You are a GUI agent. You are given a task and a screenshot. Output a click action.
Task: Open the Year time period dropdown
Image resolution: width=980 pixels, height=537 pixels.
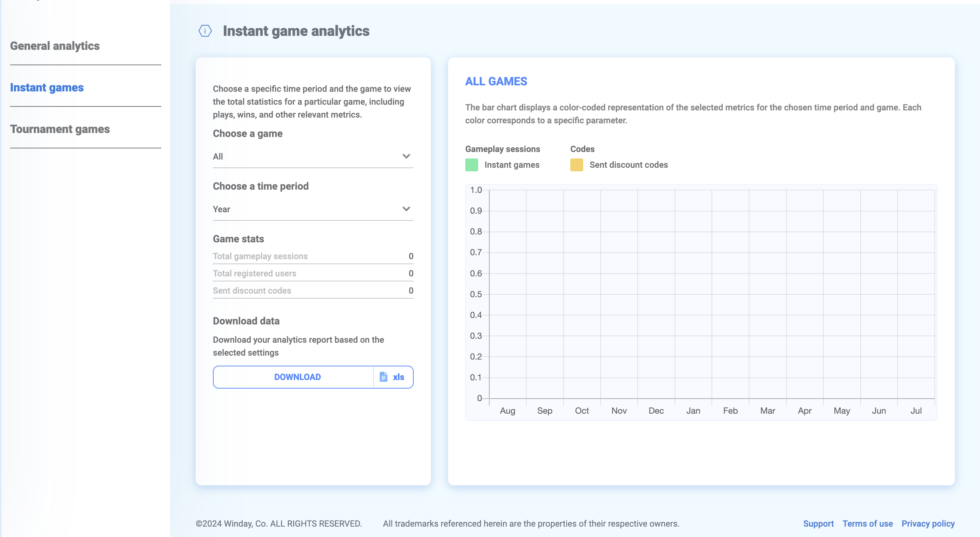(x=304, y=209)
